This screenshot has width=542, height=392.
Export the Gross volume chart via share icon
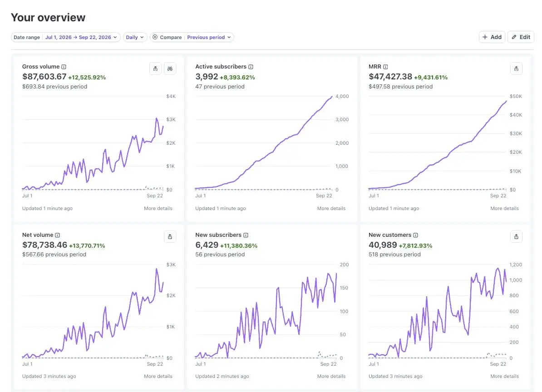(x=156, y=69)
